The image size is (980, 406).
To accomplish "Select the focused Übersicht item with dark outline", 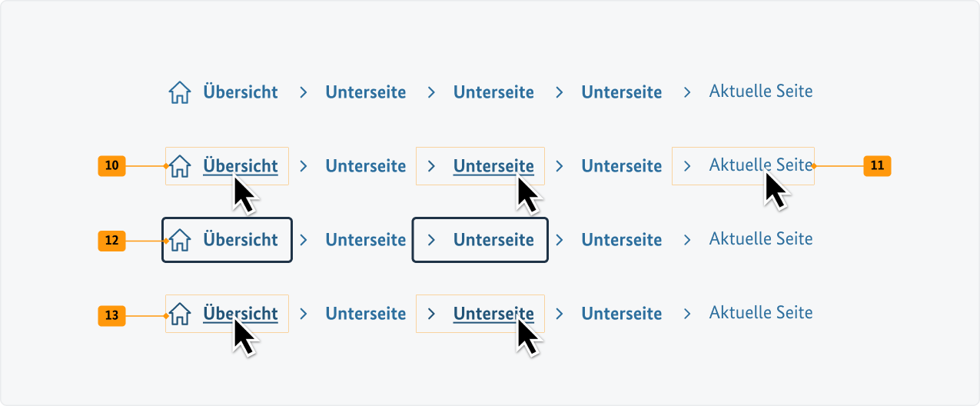I will [x=241, y=240].
